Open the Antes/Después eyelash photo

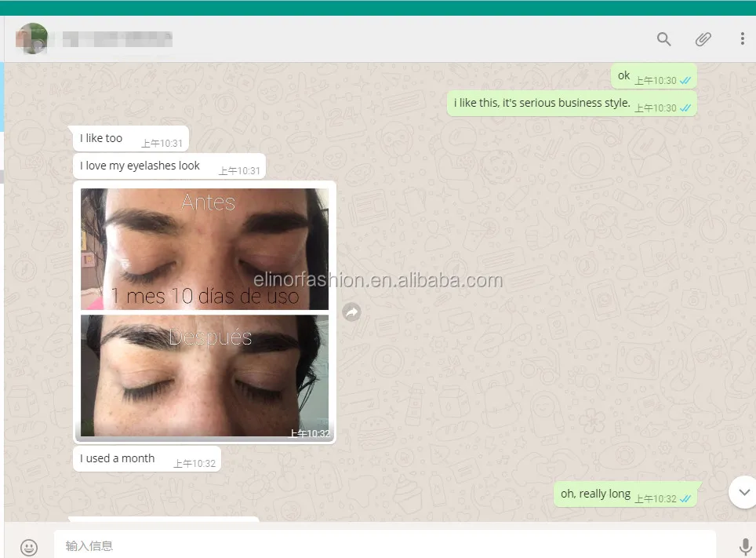tap(205, 312)
